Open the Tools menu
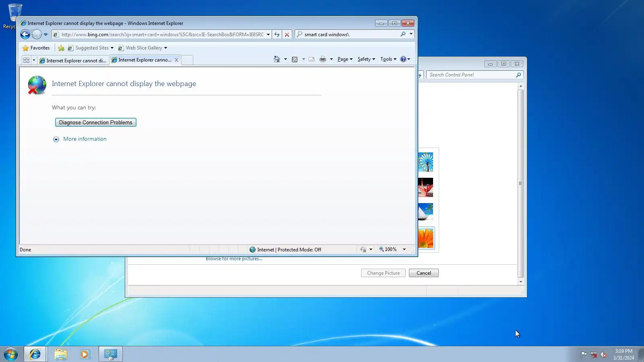The width and height of the screenshot is (644, 362). (388, 59)
